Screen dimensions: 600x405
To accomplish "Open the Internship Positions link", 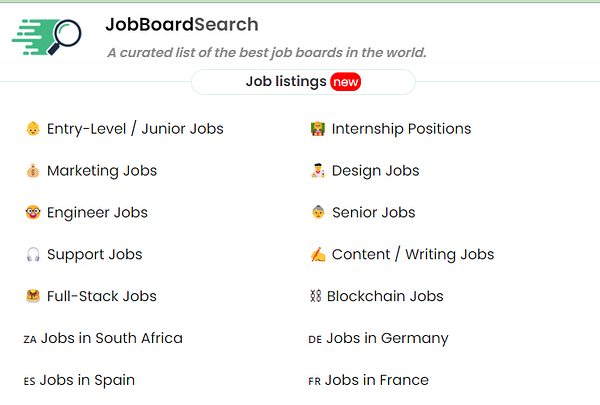I will (401, 129).
